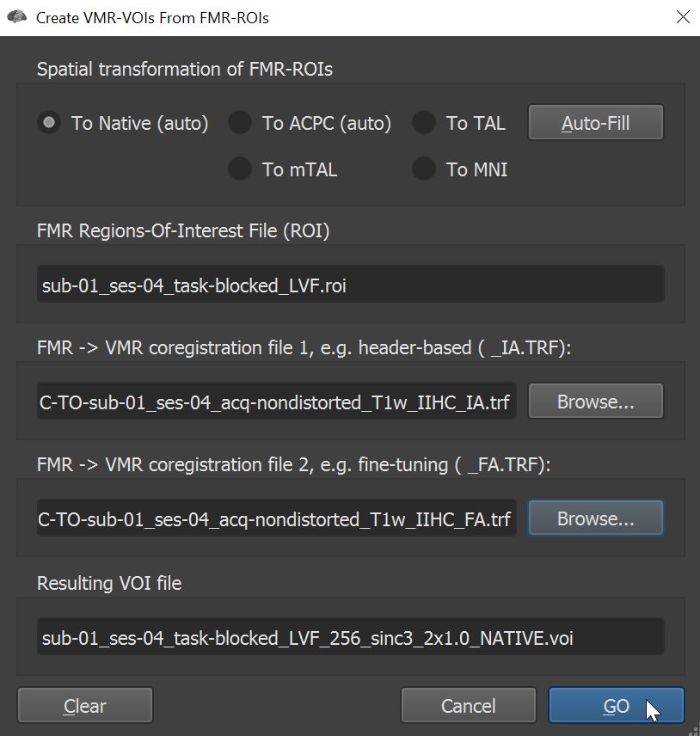This screenshot has width=700, height=736.
Task: Browse for the IA.TRF coregistration file
Action: coord(596,401)
